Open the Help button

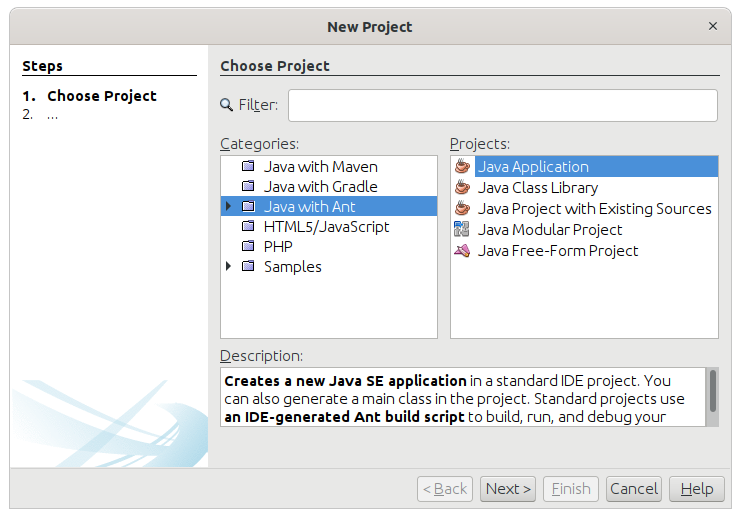point(697,489)
